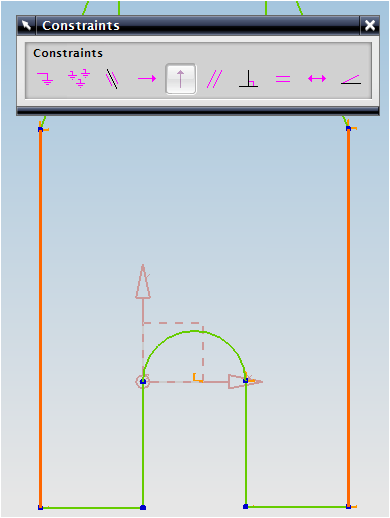Apply the Constant Angle constraint icon
The width and height of the screenshot is (390, 518).
(351, 79)
